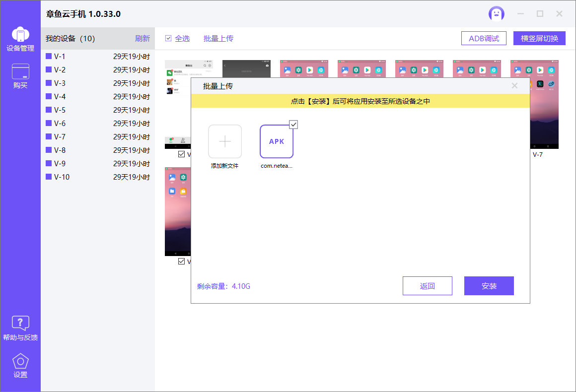The height and width of the screenshot is (392, 576).
Task: Open the 购买 page from the sidebar
Action: coord(20,74)
